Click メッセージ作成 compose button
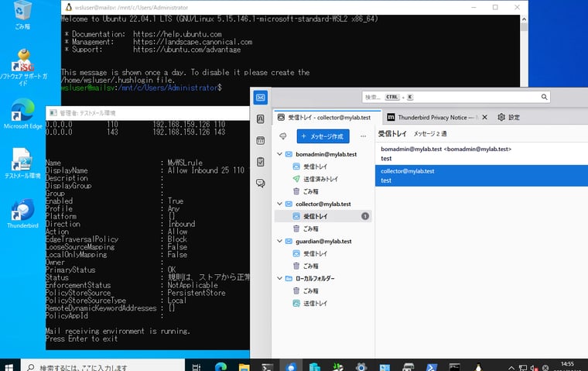Image resolution: width=588 pixels, height=371 pixels. (323, 136)
